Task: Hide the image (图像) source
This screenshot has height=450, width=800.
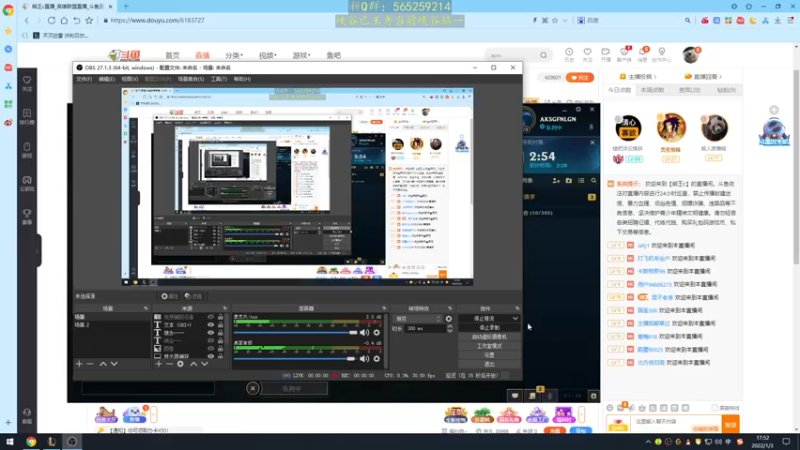Action: pos(210,348)
